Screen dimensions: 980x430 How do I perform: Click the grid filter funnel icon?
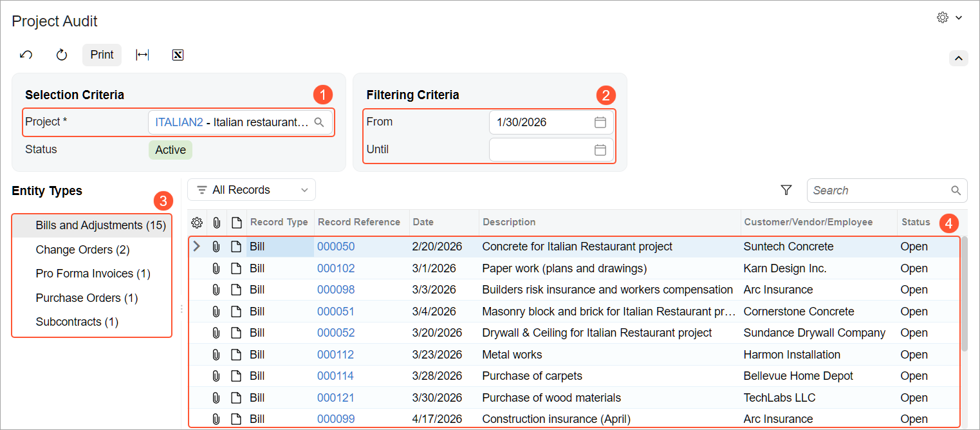click(x=786, y=190)
